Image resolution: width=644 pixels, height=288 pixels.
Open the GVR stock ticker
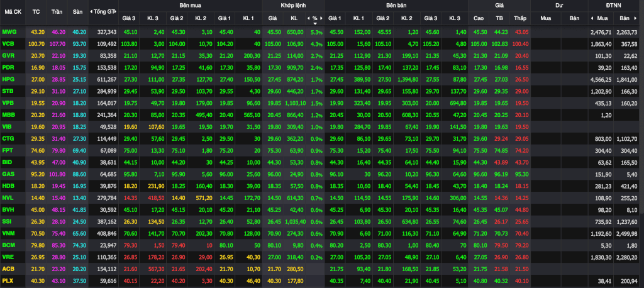[8, 55]
